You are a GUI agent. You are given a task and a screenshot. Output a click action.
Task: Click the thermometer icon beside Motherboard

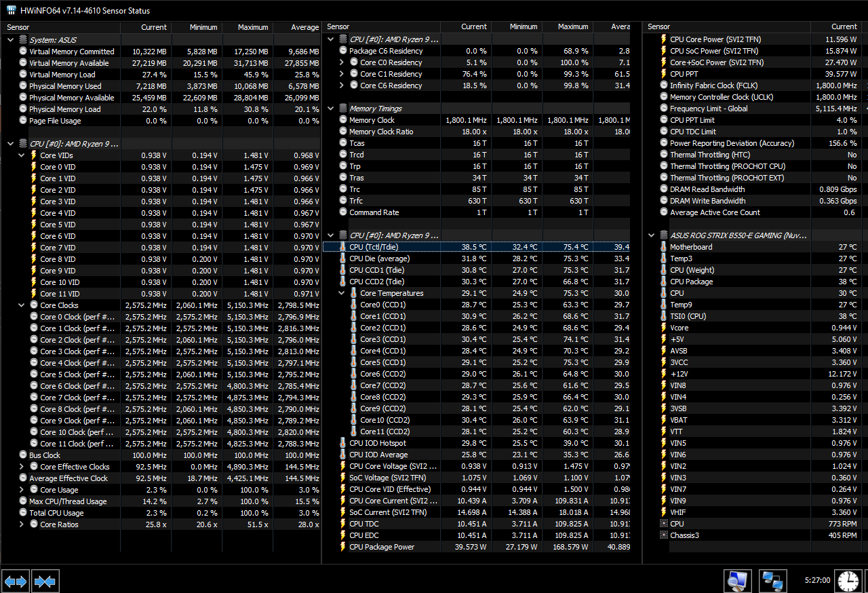click(x=663, y=247)
